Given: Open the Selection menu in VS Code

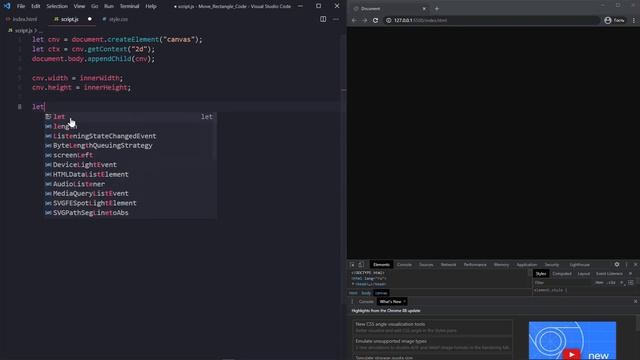Looking at the screenshot, I should (x=57, y=6).
